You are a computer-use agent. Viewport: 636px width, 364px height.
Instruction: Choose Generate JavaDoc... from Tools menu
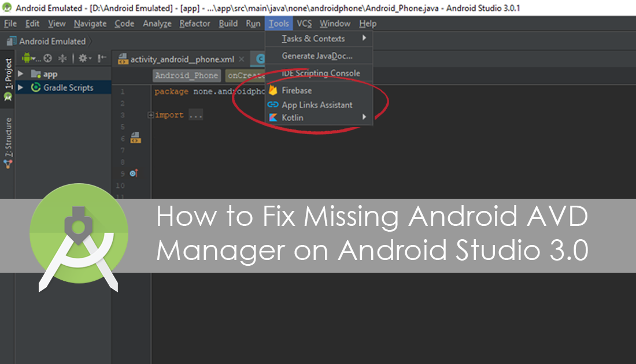coord(319,56)
